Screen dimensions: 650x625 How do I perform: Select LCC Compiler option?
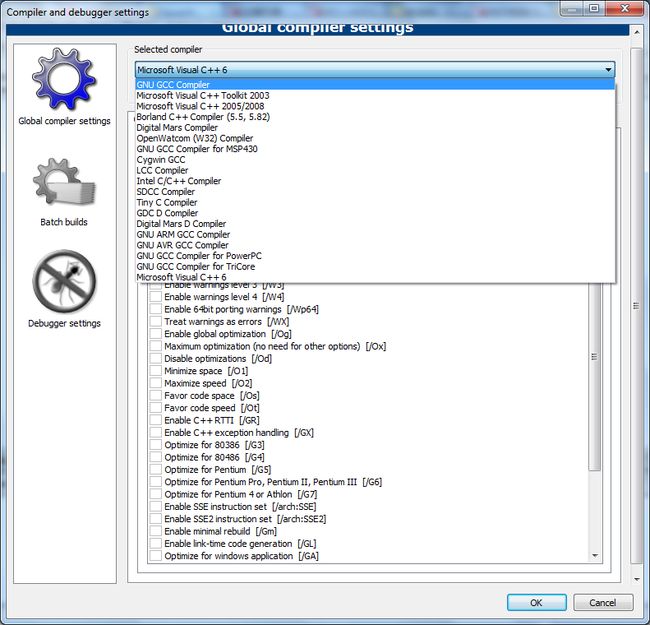point(375,170)
